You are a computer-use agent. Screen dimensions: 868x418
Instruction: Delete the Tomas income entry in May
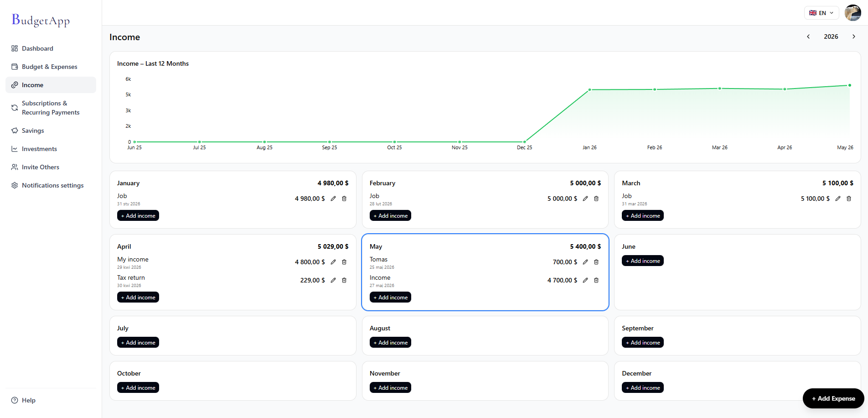(x=596, y=262)
